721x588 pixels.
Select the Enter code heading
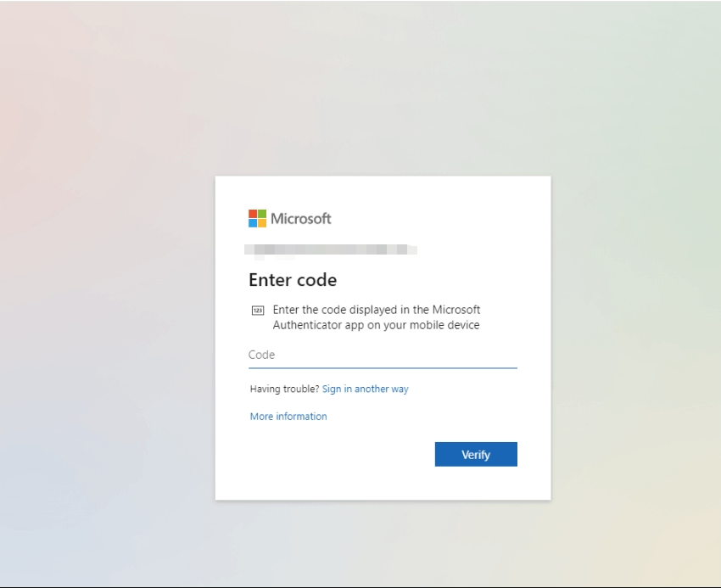tap(293, 280)
